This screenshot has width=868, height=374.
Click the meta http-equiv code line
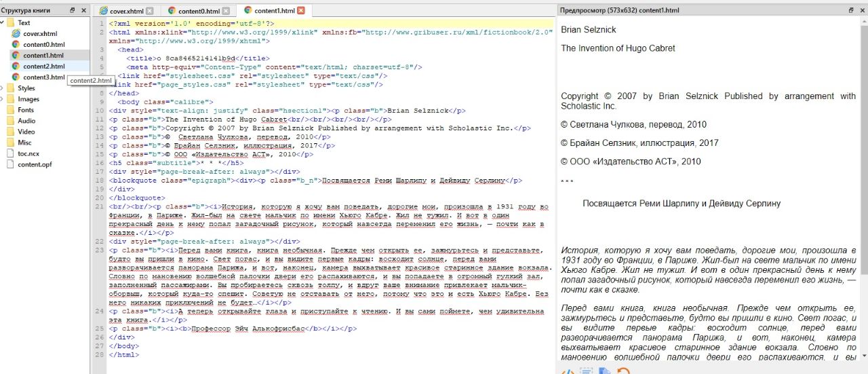(x=274, y=67)
